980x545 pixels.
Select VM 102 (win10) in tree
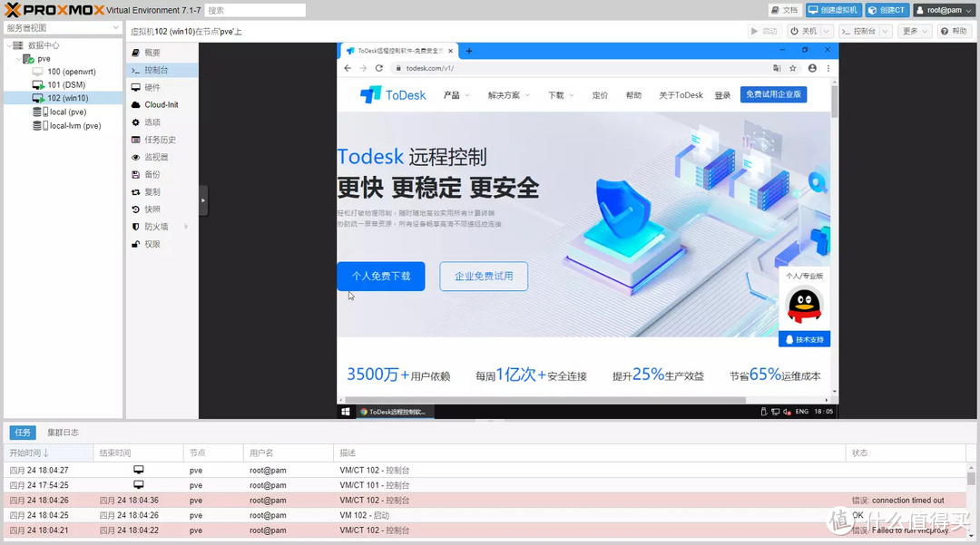coord(67,98)
